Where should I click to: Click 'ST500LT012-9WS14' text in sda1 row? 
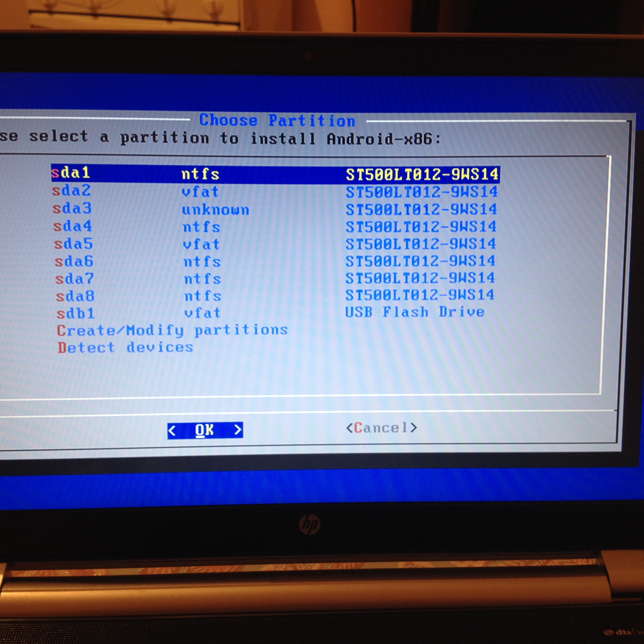pyautogui.click(x=422, y=174)
